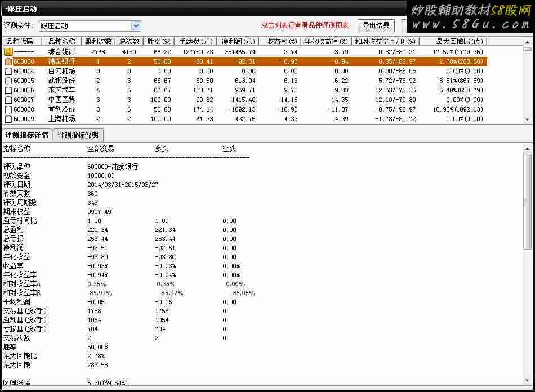Click drawdown value 10.92%(1092.13)
This screenshot has height=392, width=535.
coord(458,109)
